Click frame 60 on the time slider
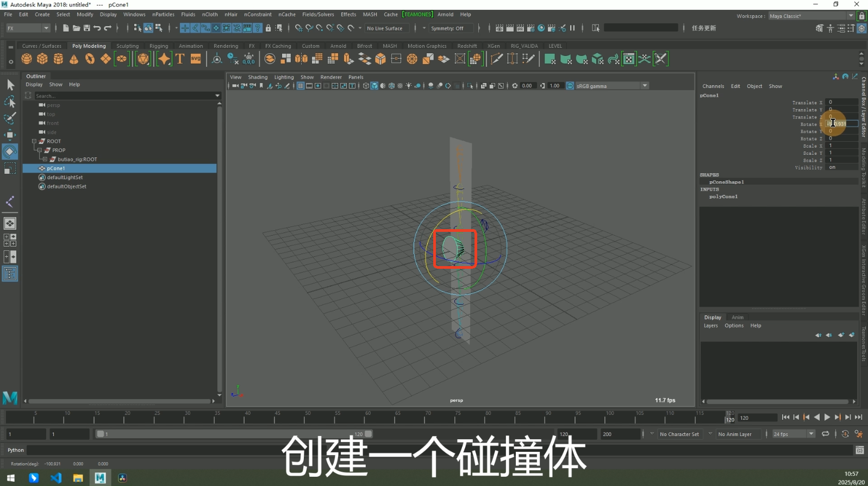Viewport: 868px width, 486px height. click(368, 417)
